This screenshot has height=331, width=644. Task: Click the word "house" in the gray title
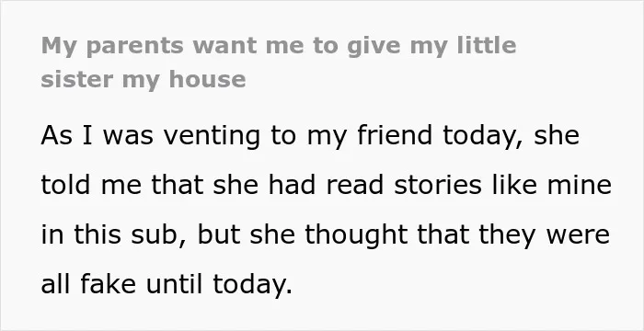click(x=207, y=79)
